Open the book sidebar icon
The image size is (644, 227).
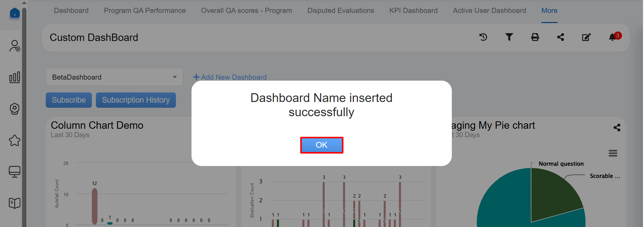point(15,203)
